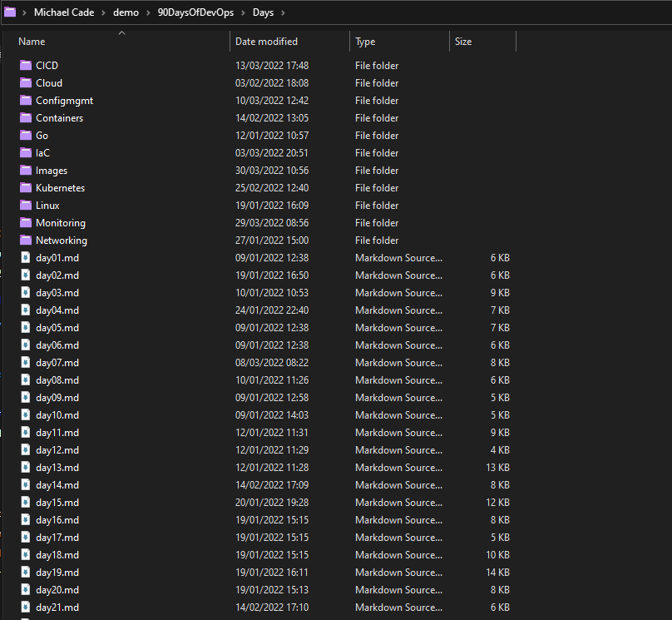
Task: Sort by Type column header
Action: tap(365, 42)
